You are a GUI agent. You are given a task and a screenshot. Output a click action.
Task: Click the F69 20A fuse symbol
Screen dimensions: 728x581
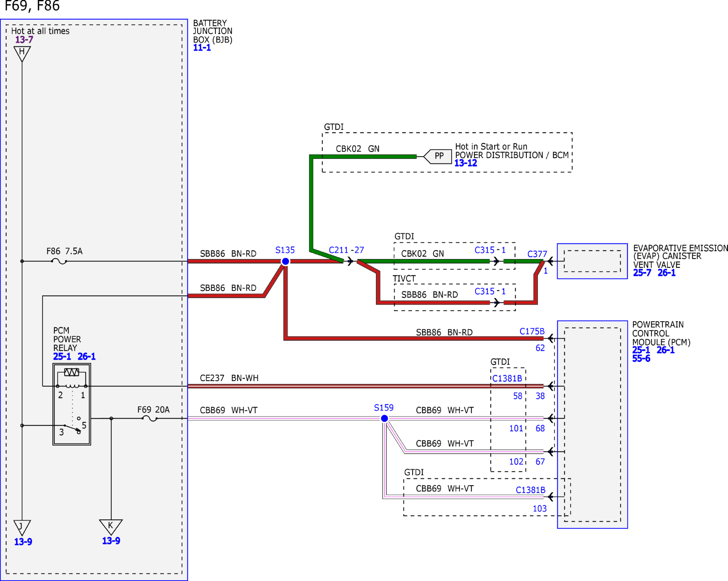pyautogui.click(x=150, y=419)
